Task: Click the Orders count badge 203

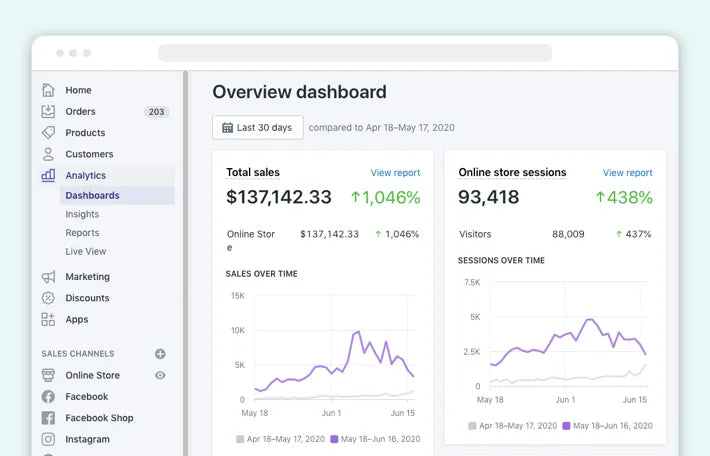Action: tap(156, 112)
